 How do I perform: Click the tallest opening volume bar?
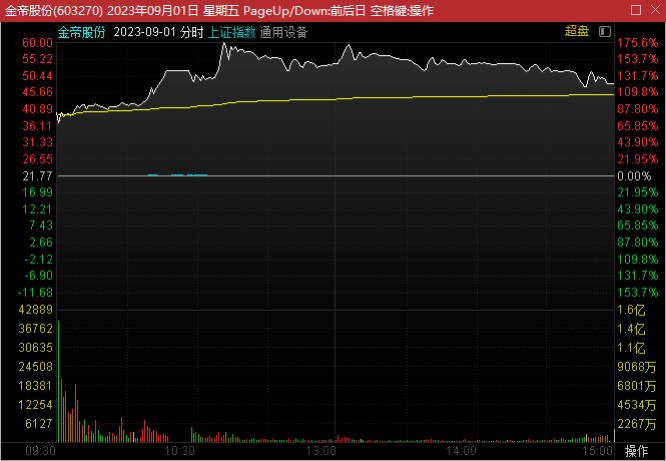click(x=59, y=381)
